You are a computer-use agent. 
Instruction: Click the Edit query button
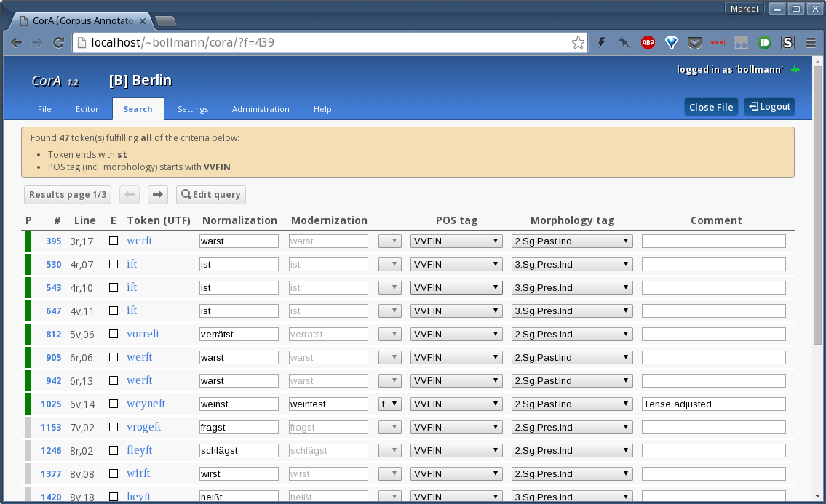211,195
